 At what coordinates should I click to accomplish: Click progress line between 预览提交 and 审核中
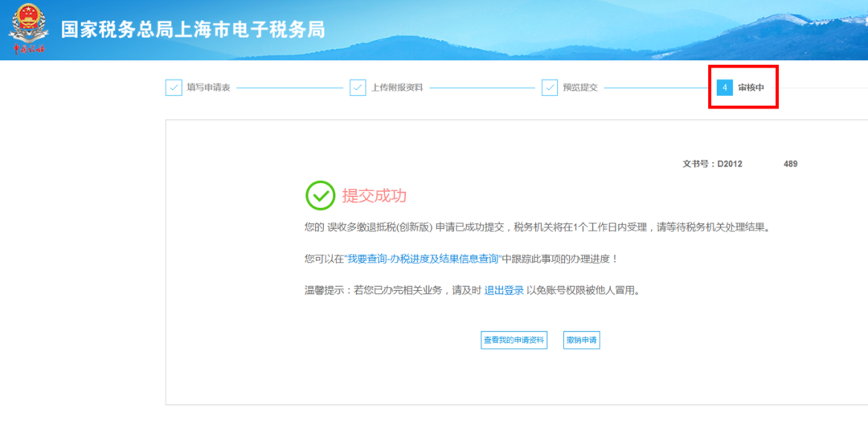point(655,88)
